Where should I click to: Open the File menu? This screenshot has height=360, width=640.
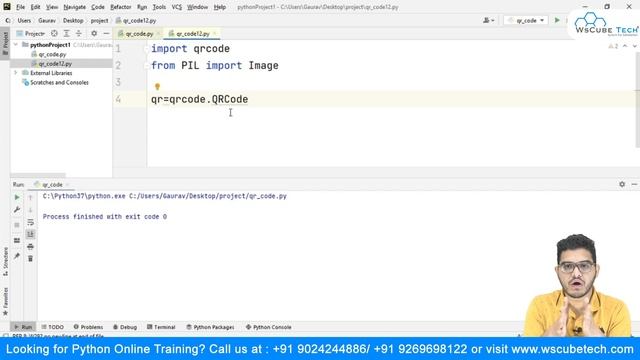[20, 7]
